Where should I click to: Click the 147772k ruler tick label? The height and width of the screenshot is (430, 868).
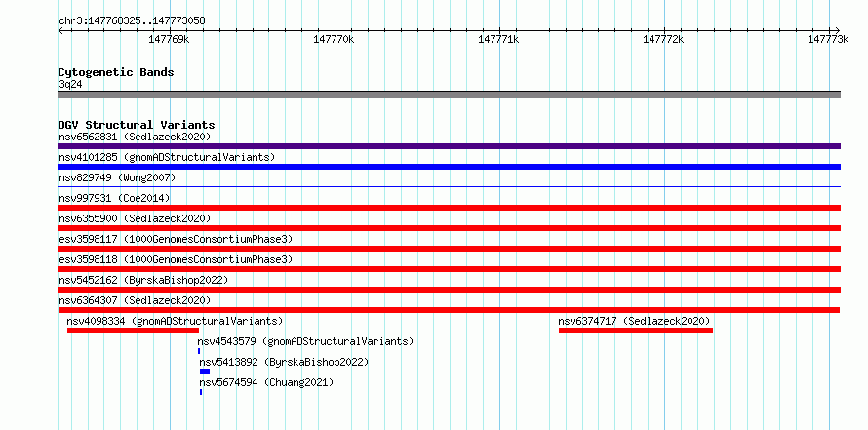(x=663, y=39)
